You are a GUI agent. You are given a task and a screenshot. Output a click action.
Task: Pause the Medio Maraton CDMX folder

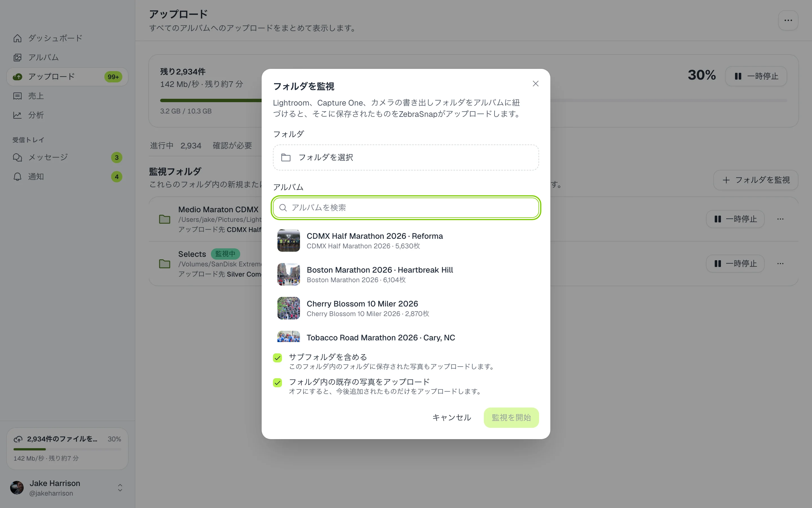(x=735, y=219)
